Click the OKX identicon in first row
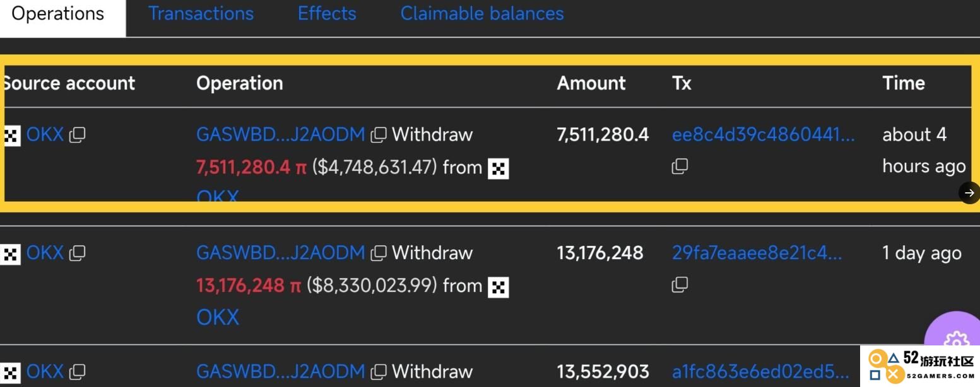This screenshot has width=980, height=387. [11, 135]
